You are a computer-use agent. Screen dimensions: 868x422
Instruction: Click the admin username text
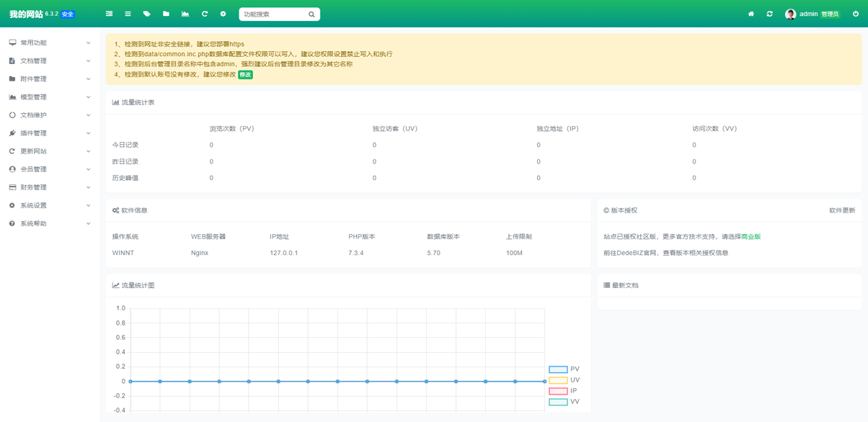click(809, 14)
